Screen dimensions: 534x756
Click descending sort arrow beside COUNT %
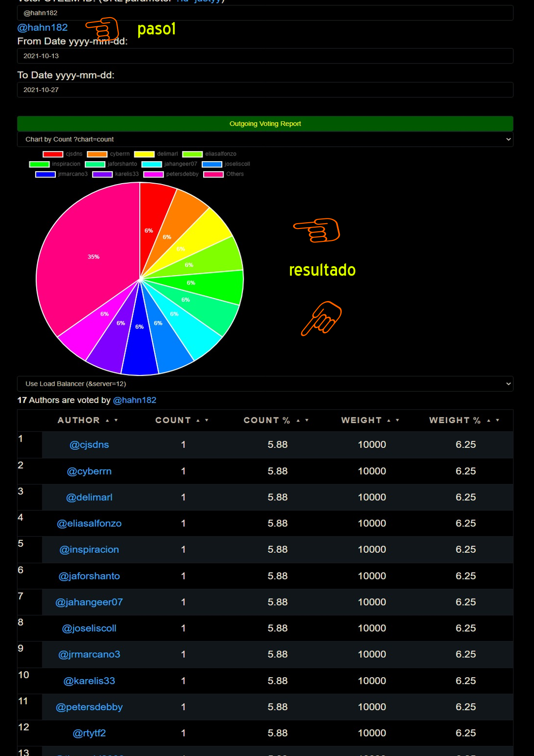[x=307, y=420]
